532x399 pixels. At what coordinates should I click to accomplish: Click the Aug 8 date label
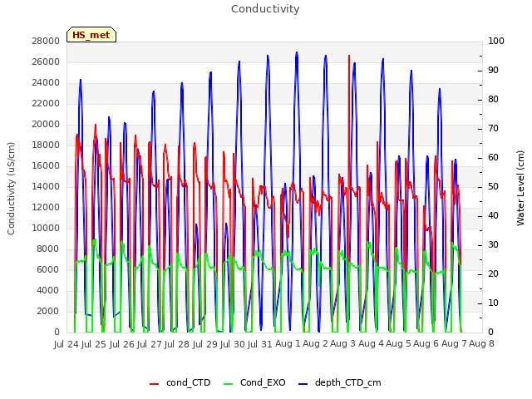click(x=481, y=344)
